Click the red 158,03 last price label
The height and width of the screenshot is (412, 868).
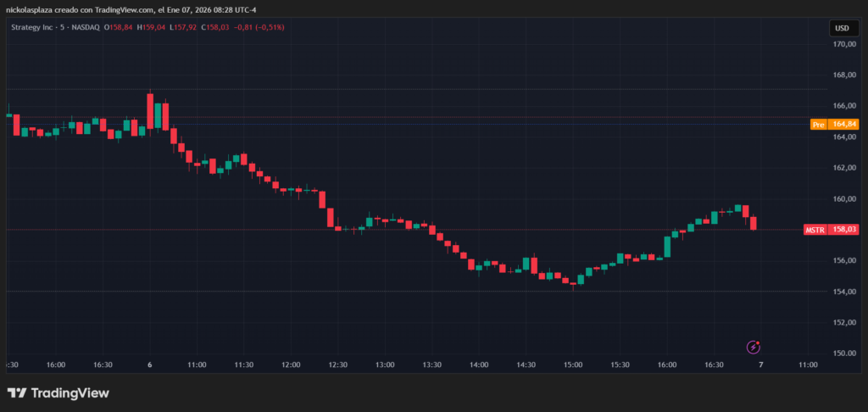(x=845, y=230)
